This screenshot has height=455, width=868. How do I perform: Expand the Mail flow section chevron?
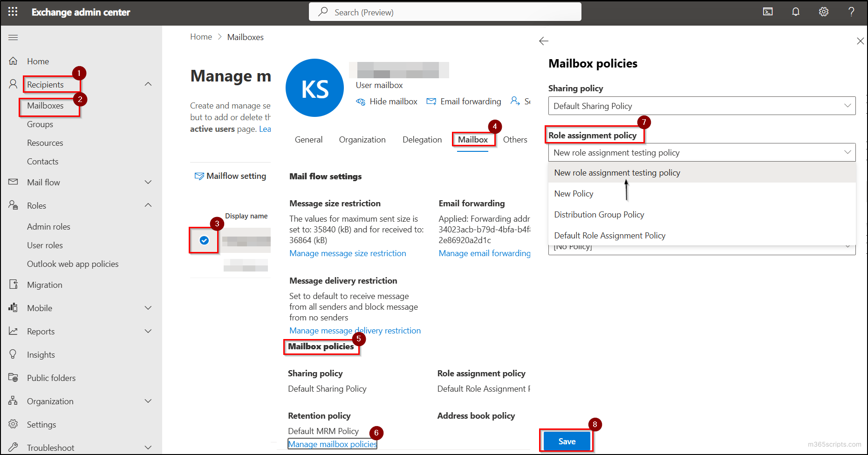point(148,182)
